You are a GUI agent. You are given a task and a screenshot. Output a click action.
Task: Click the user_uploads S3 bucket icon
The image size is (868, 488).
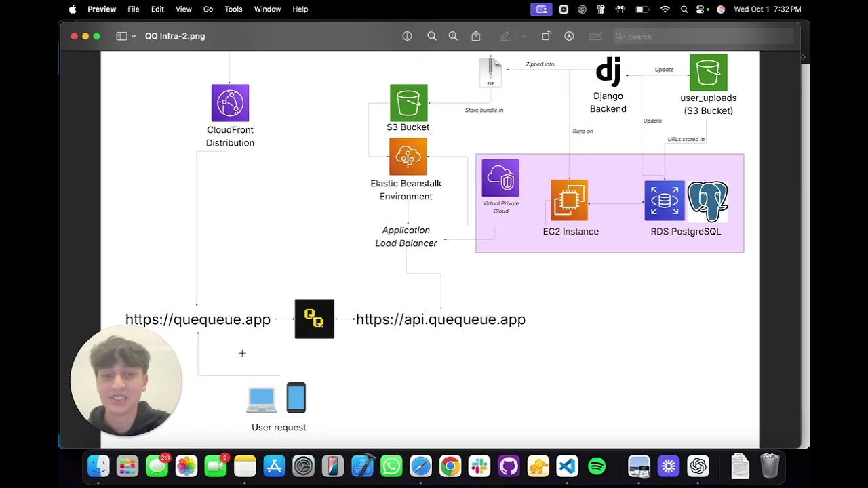pos(708,73)
